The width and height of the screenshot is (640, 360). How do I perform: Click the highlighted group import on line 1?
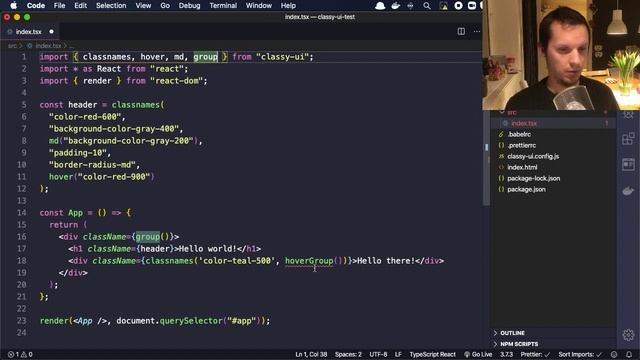(205, 57)
